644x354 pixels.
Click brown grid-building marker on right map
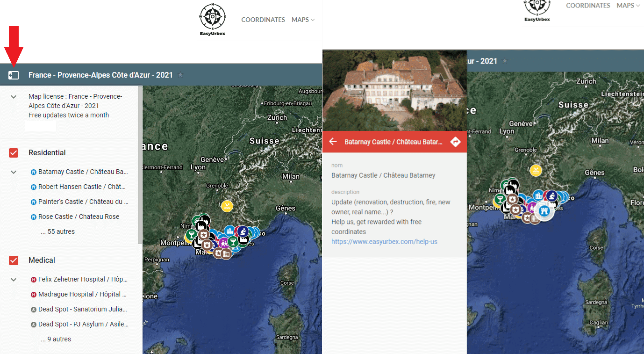[535, 219]
